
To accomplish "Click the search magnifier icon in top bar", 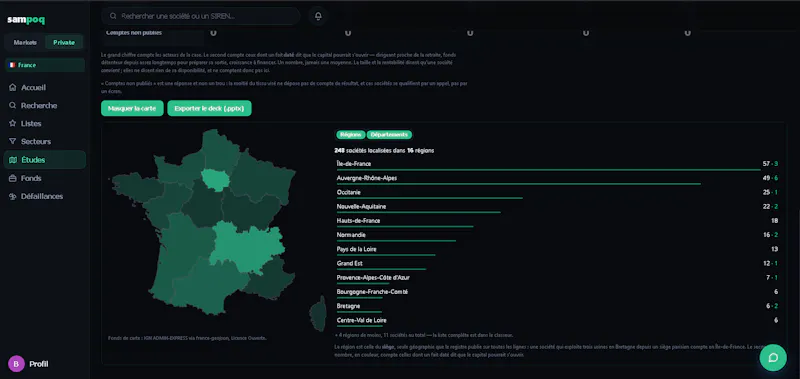I will point(113,16).
